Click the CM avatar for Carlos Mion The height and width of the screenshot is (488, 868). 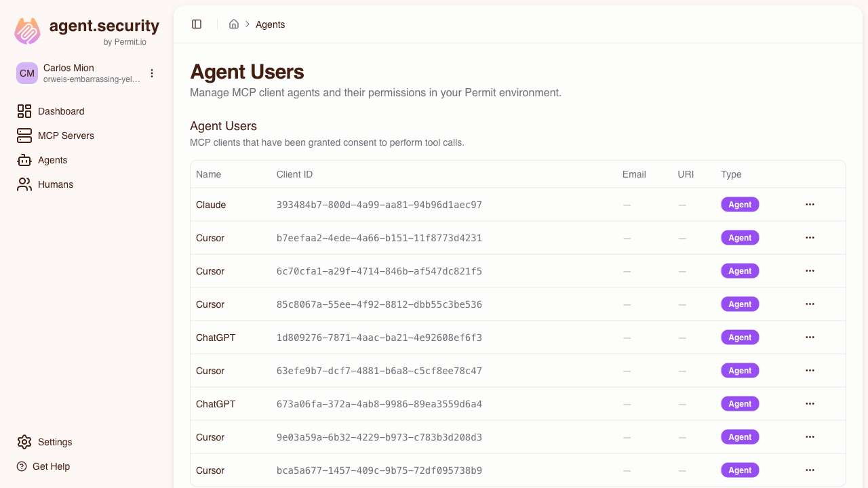26,73
